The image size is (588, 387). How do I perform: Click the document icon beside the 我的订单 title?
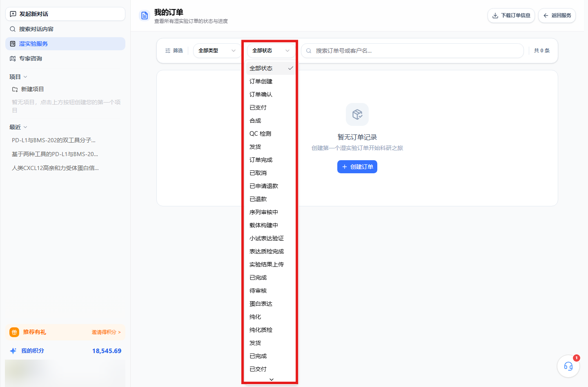point(145,16)
